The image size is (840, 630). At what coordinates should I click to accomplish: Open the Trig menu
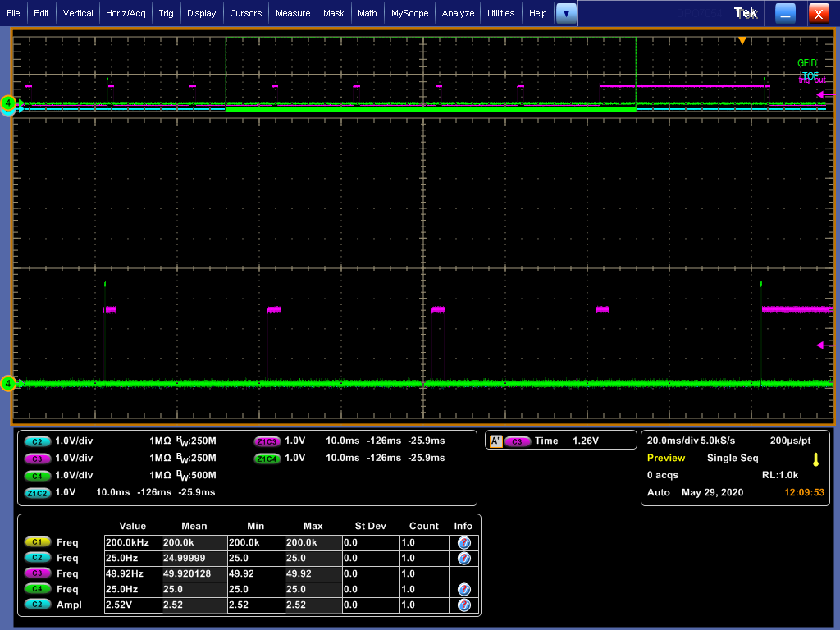[166, 13]
